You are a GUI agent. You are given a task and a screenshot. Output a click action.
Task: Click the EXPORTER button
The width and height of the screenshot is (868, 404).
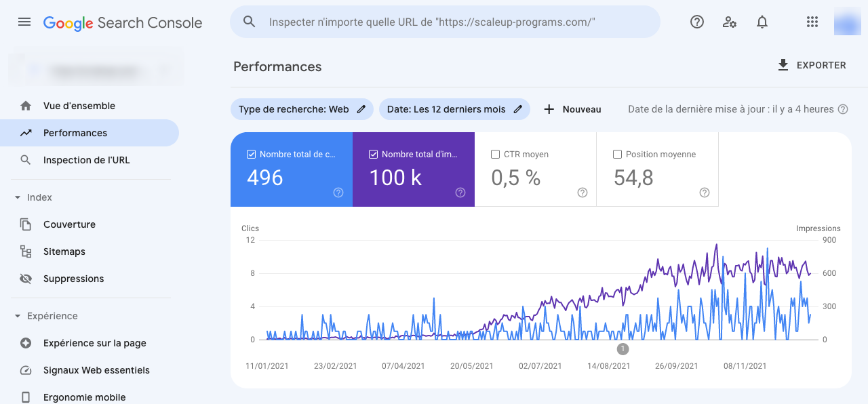click(812, 65)
